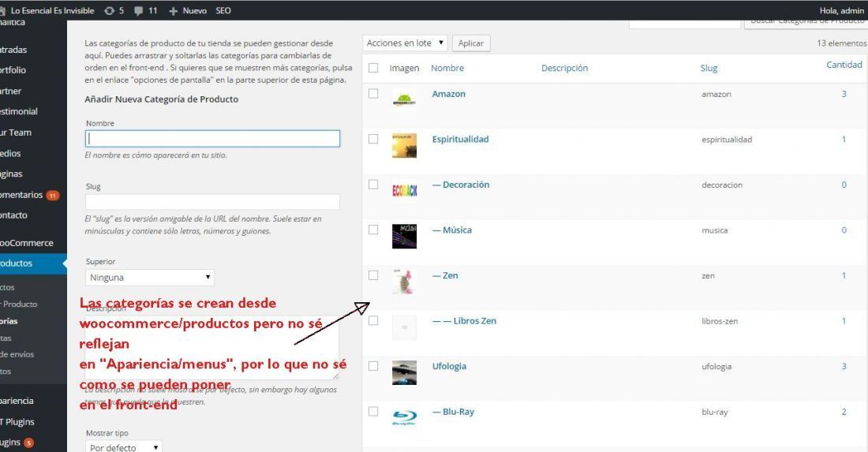Screen dimensions: 868x452
Task: Check the Blu-Ray category checkbox
Action: (x=374, y=411)
